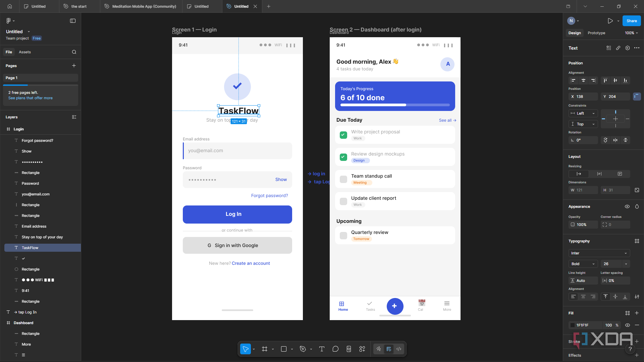This screenshot has width=644, height=362.
Task: Check the Quarterly review checkbox
Action: click(343, 236)
